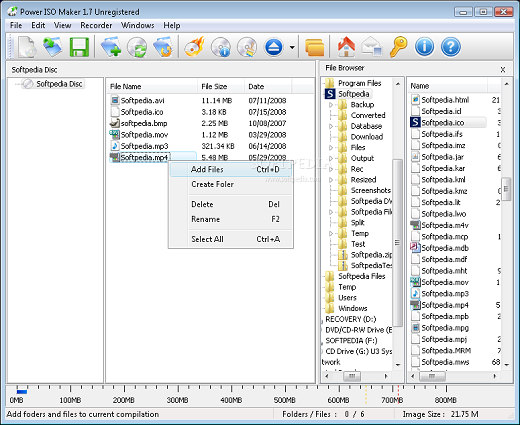Click the Home page house icon
Image resolution: width=520 pixels, height=425 pixels.
click(x=346, y=47)
